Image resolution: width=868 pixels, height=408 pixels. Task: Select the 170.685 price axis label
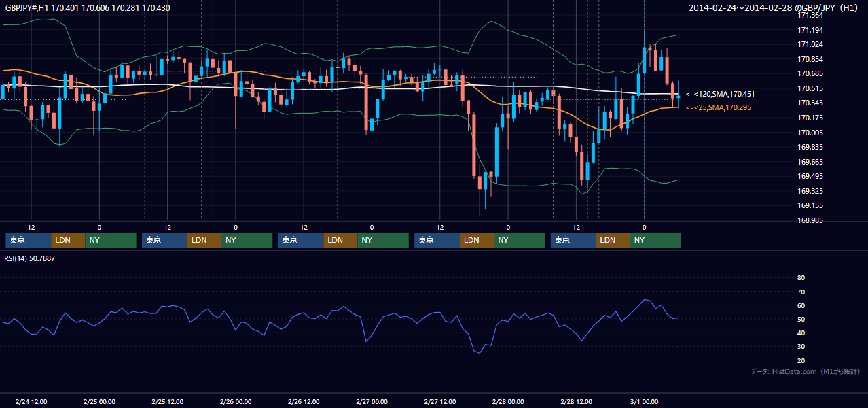[x=810, y=73]
